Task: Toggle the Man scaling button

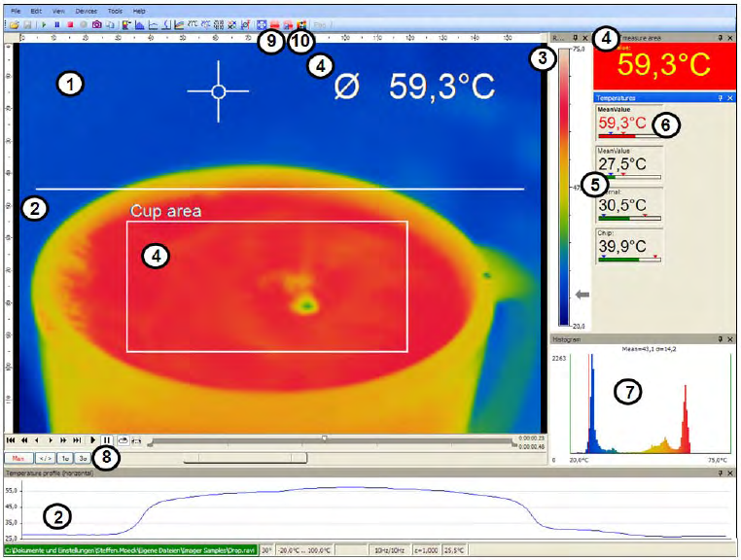Action: 18,456
